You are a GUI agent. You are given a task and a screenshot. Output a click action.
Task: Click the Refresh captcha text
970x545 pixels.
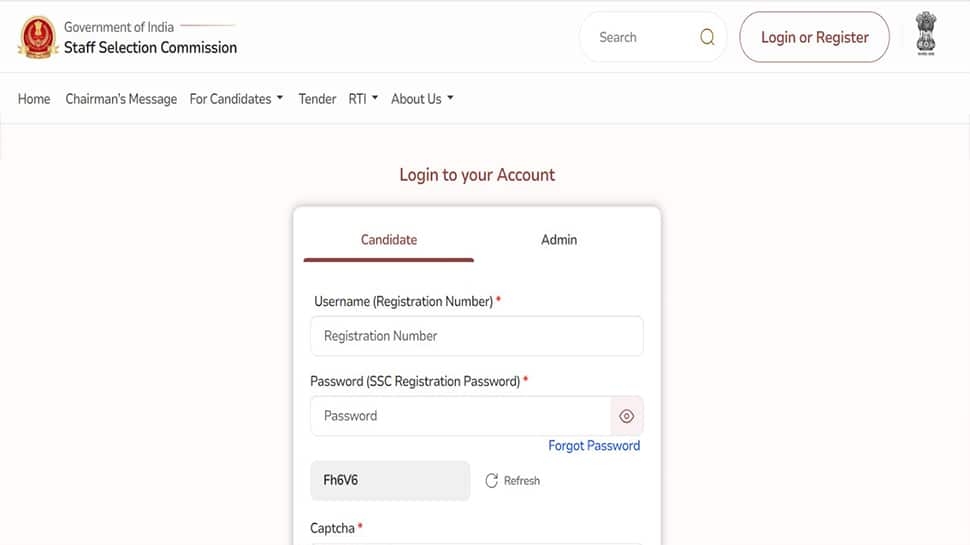521,481
